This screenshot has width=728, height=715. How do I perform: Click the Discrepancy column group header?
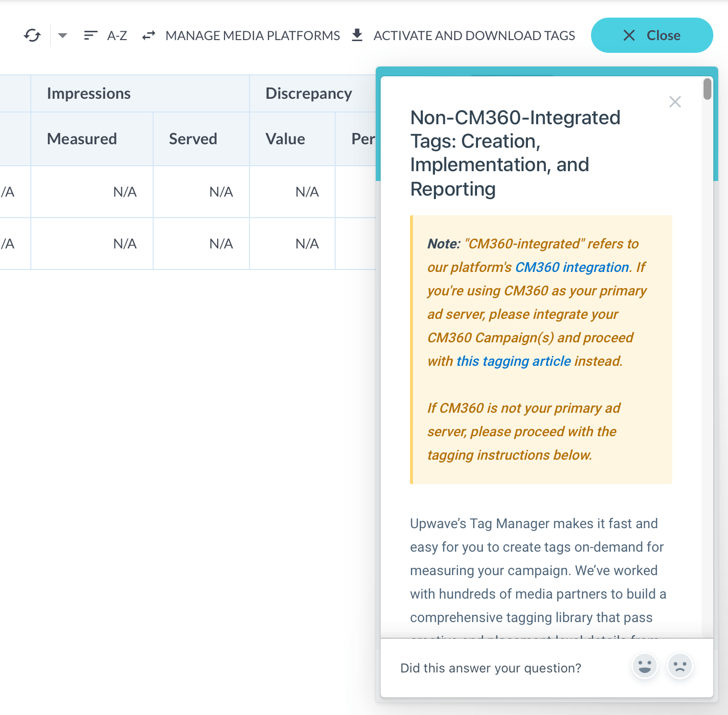click(313, 93)
